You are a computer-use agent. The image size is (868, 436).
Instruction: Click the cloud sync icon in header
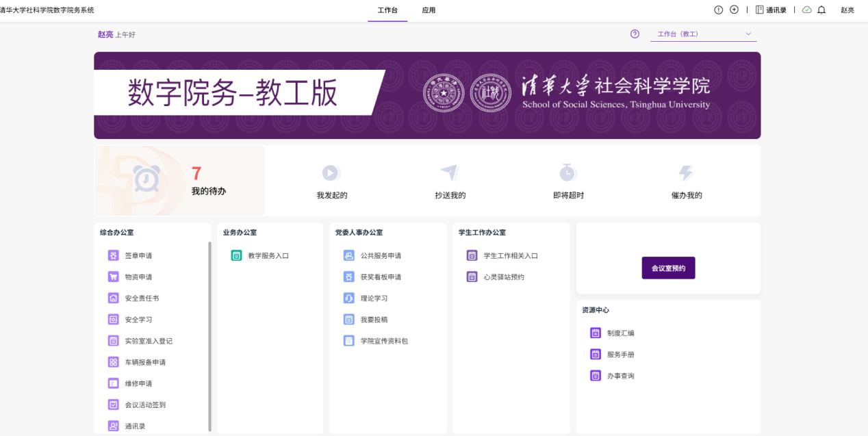pos(807,10)
